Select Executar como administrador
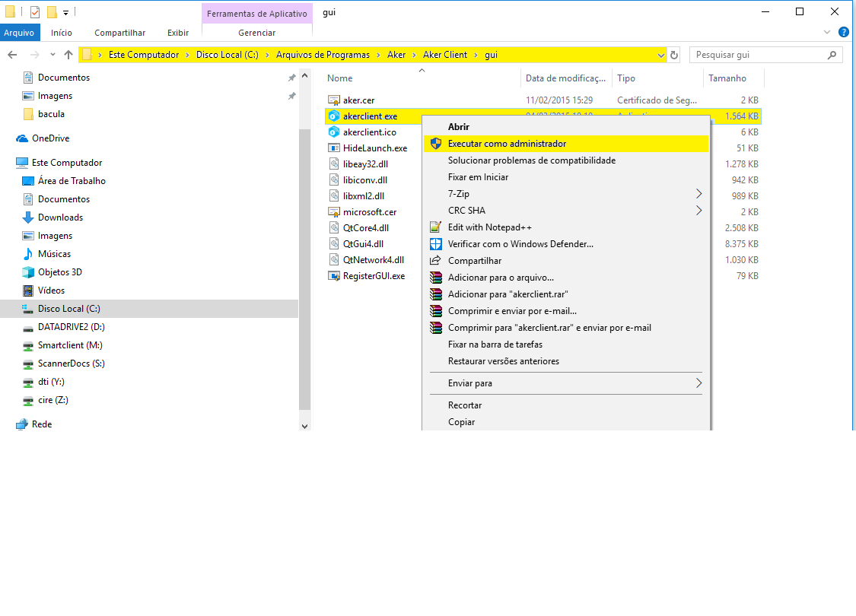 pos(507,144)
